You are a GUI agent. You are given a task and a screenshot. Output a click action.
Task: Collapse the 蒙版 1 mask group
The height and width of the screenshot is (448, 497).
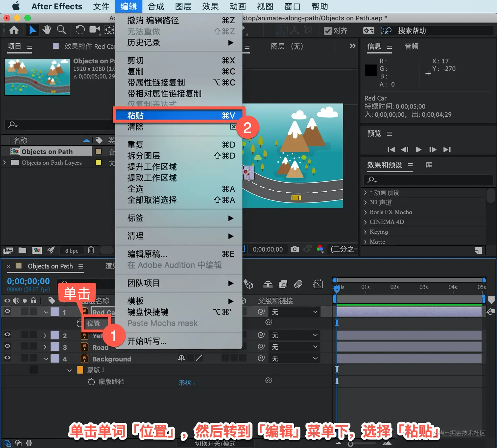coord(69,370)
